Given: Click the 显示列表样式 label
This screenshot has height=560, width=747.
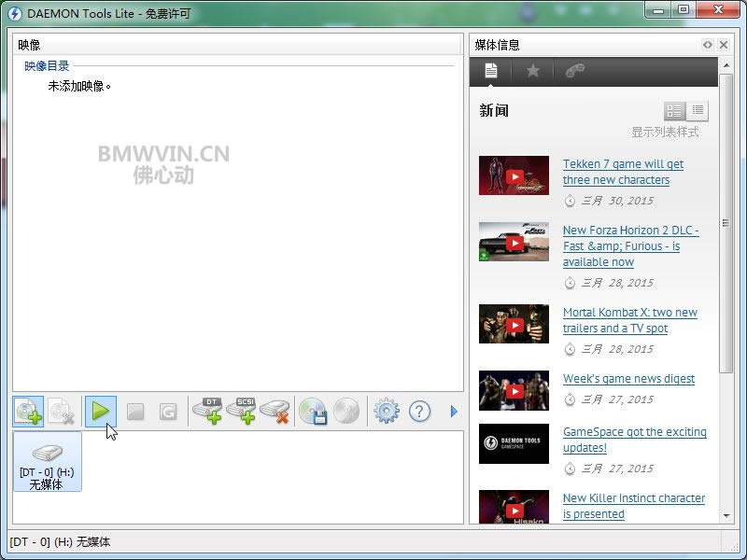Looking at the screenshot, I should (665, 132).
